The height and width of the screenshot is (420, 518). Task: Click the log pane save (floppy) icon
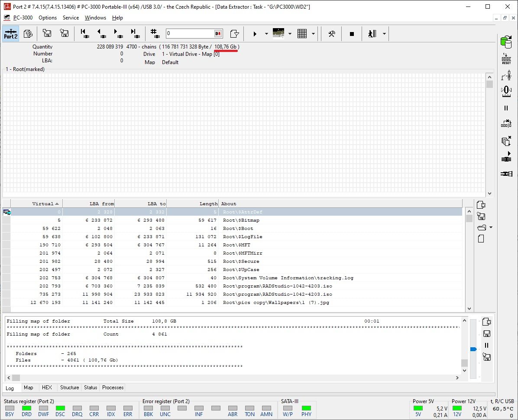[486, 333]
